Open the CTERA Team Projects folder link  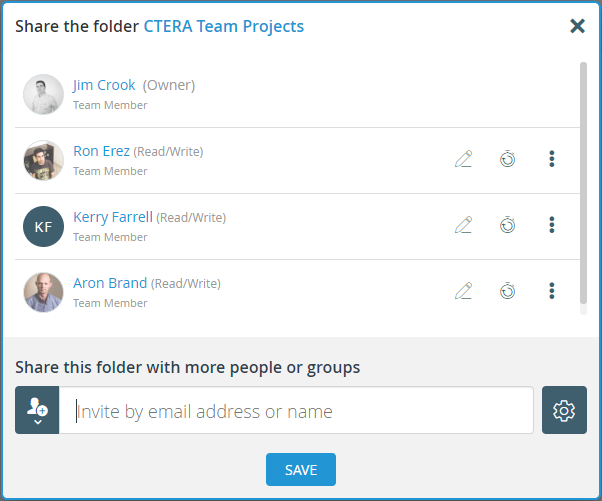click(224, 26)
